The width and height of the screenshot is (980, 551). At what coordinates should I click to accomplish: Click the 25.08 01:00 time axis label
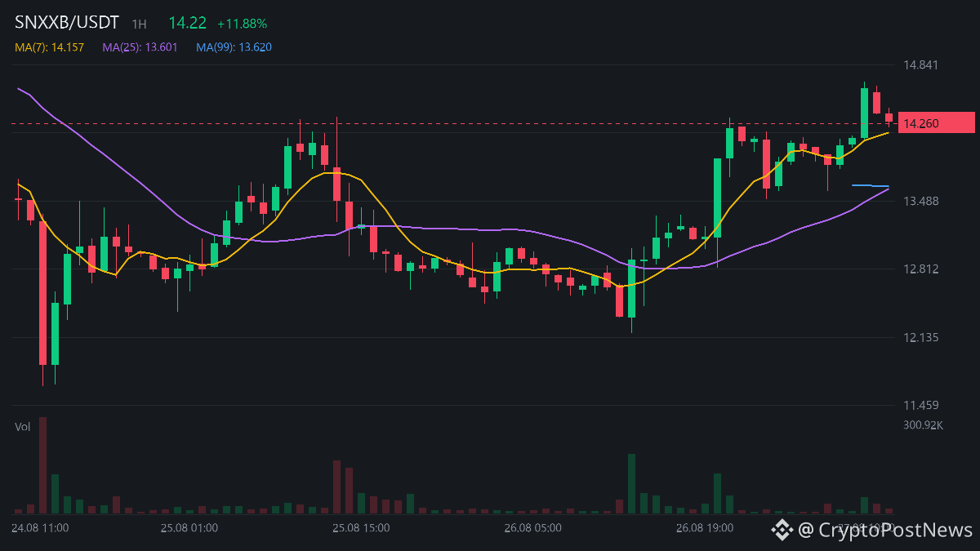click(189, 528)
